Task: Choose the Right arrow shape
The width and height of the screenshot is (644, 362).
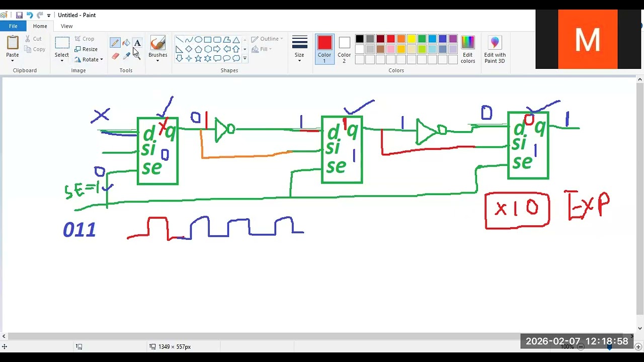Action: [x=217, y=49]
